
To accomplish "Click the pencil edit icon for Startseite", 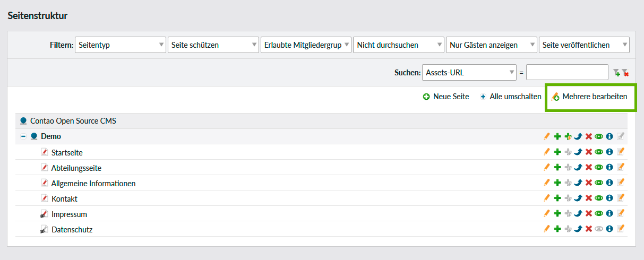I will [547, 152].
